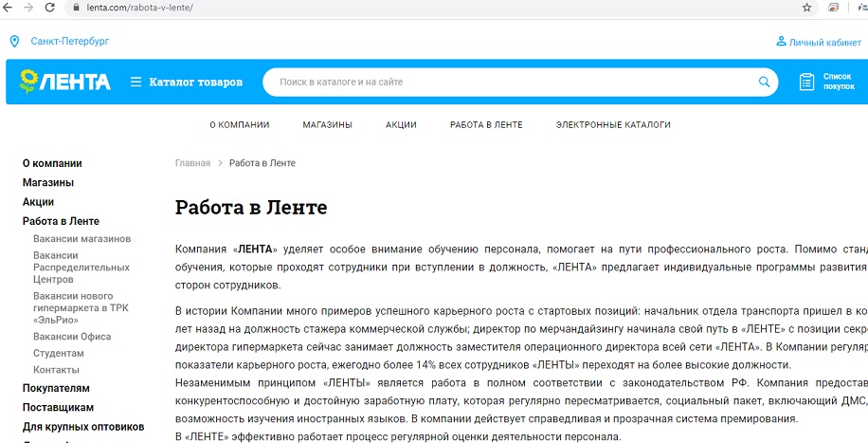Open the МАГАЗИНЫ top menu item
This screenshot has height=443, width=868.
click(327, 125)
